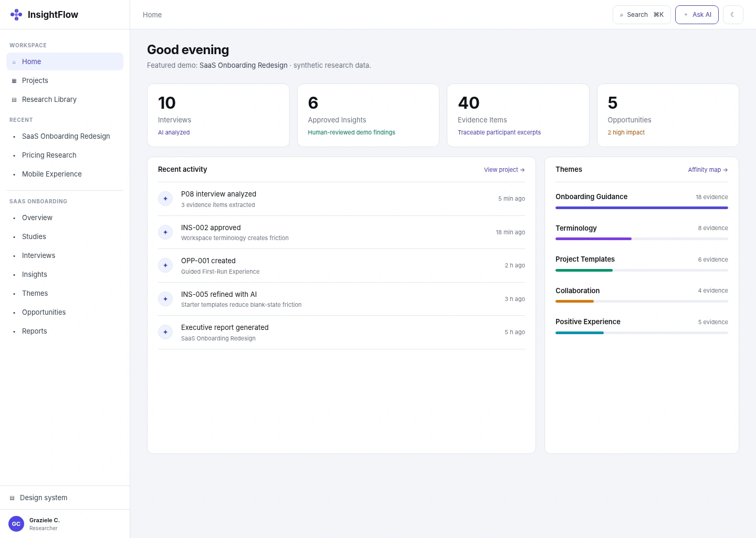Follow the View project link
Screen dimensions: 756x538
coord(504,170)
